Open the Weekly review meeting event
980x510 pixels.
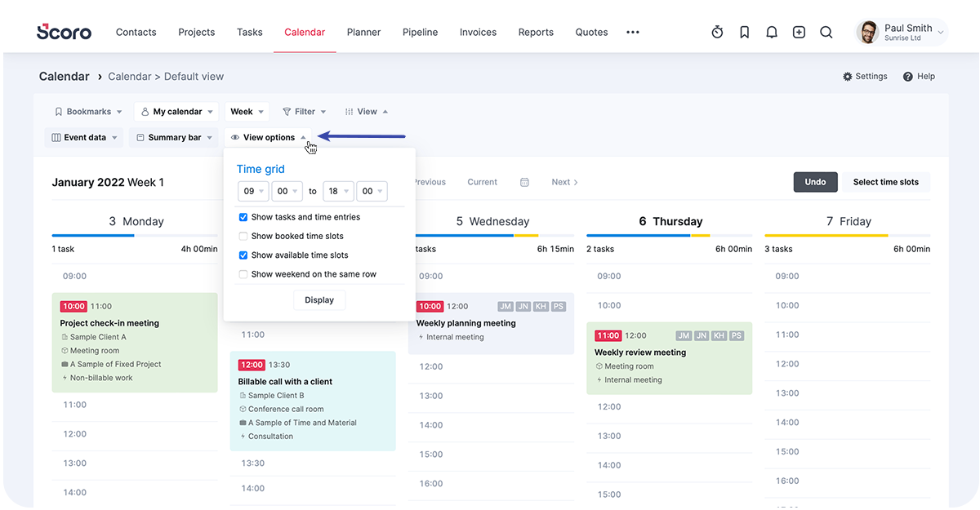pos(669,358)
